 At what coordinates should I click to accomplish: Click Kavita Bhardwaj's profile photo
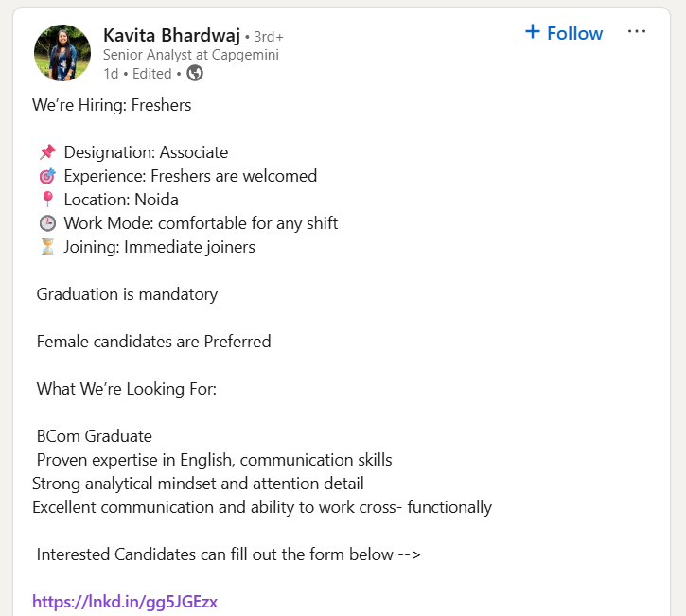[x=62, y=53]
